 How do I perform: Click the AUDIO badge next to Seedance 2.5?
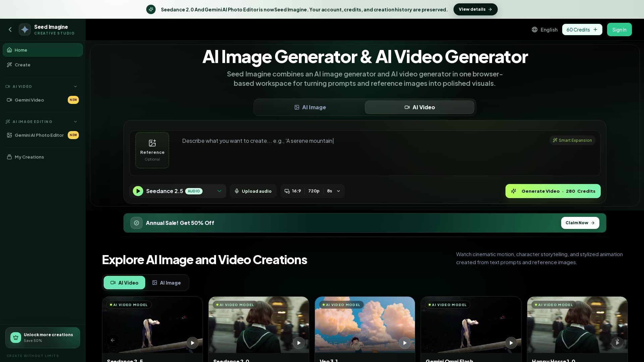pos(194,191)
